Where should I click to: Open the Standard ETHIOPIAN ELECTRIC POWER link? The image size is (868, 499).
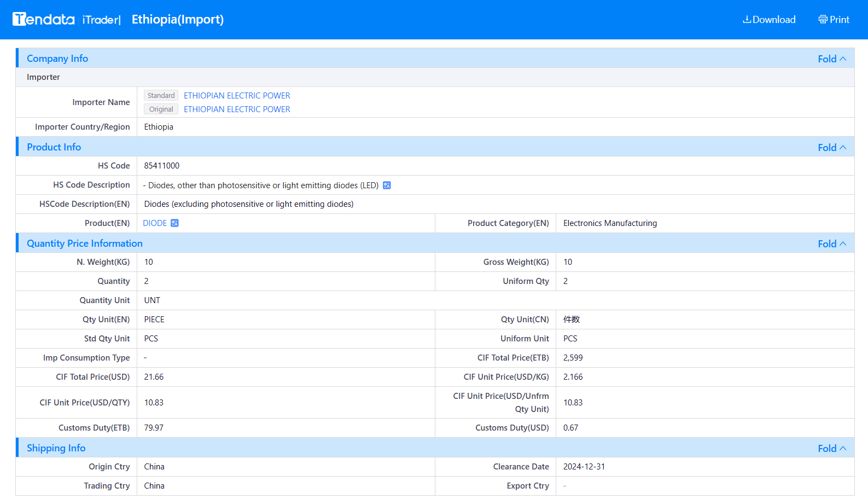coord(237,96)
